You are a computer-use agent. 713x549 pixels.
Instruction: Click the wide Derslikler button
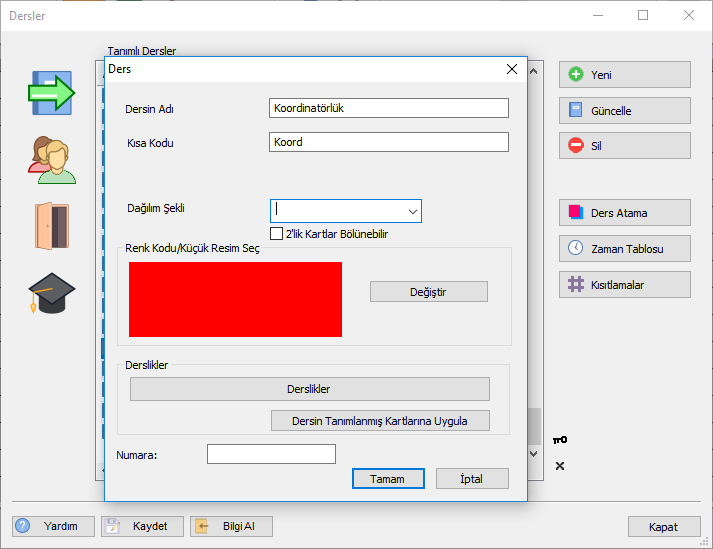click(310, 389)
